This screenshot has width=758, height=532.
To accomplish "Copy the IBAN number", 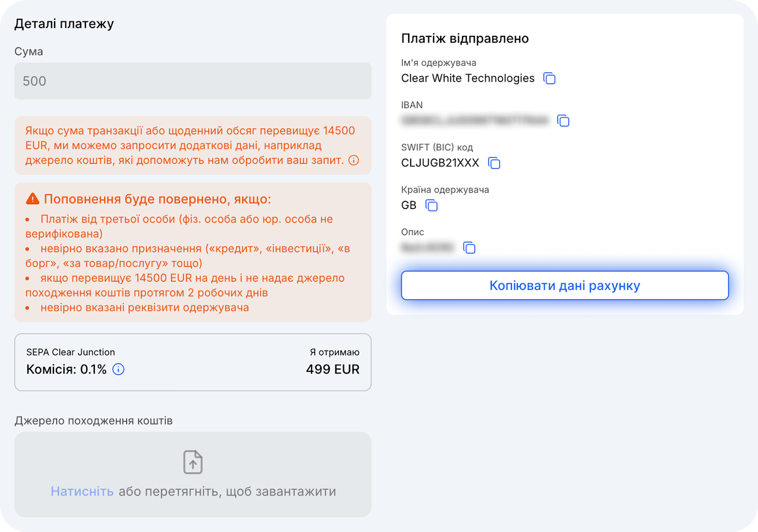I will [x=563, y=121].
